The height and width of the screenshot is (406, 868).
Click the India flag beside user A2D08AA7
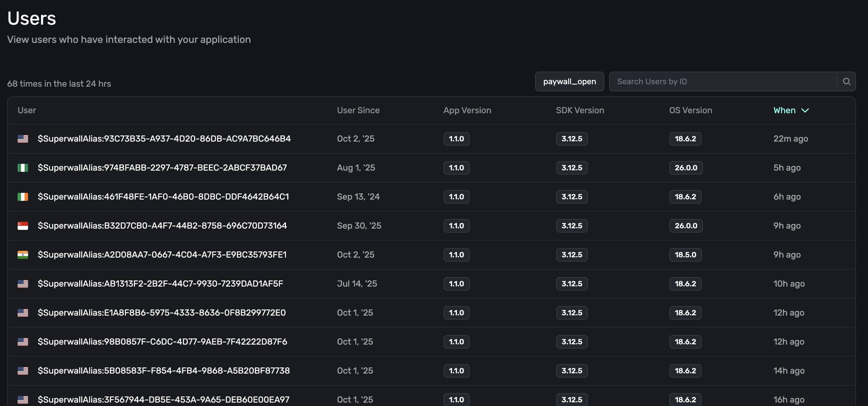click(23, 255)
